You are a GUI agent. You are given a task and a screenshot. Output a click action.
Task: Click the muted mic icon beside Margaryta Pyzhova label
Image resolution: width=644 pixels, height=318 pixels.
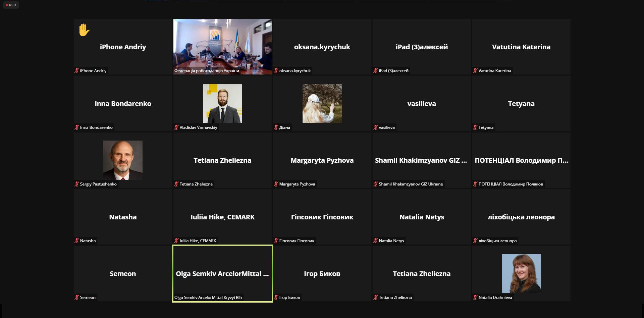pos(276,184)
